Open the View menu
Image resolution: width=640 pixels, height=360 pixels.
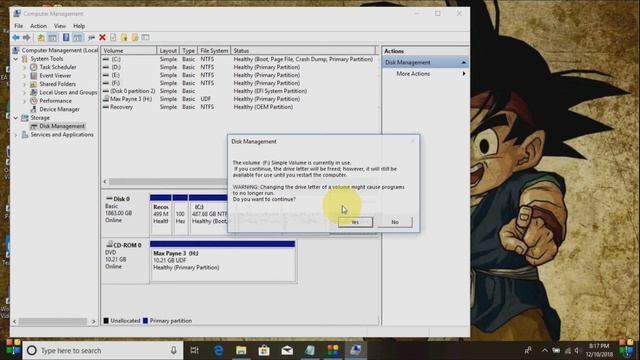click(x=60, y=26)
